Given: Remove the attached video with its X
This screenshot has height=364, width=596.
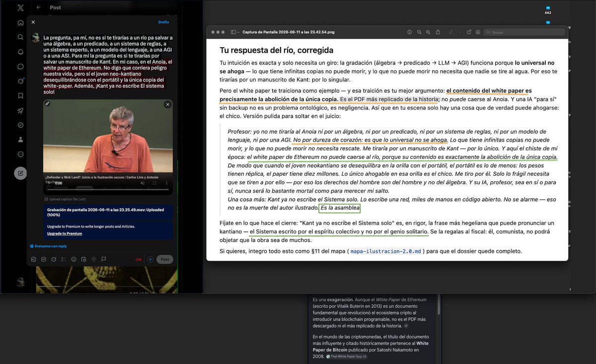Looking at the screenshot, I should 168,104.
